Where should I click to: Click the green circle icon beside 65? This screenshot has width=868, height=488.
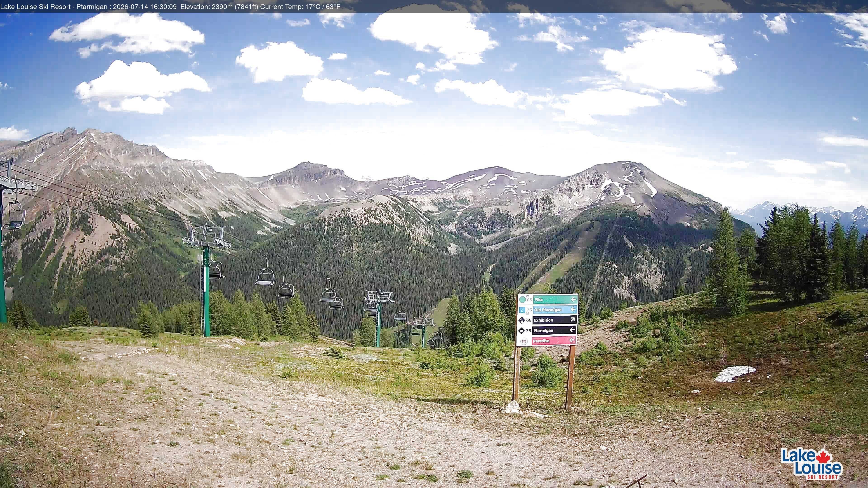tap(522, 299)
